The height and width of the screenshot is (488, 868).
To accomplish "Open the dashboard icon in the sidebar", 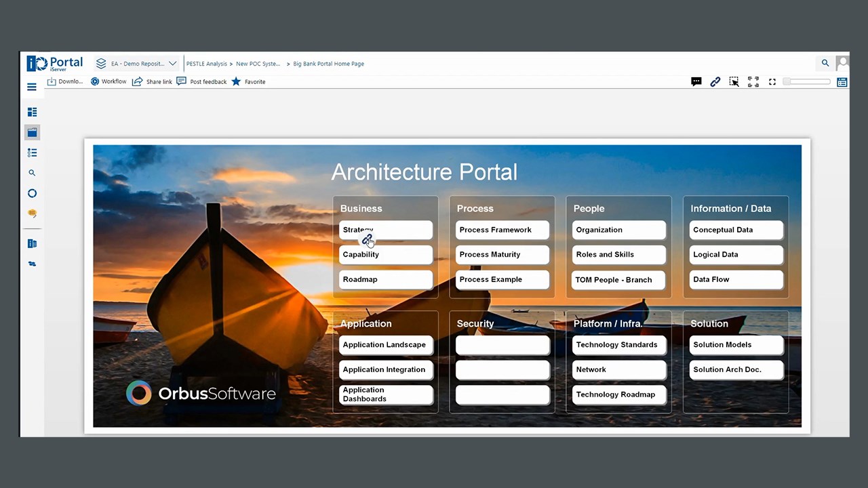I will click(32, 112).
